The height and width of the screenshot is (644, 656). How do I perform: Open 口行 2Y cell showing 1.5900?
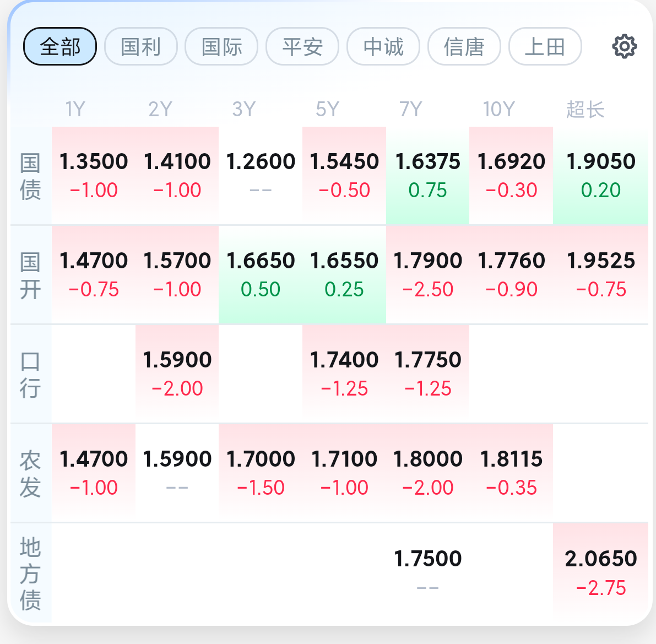[x=177, y=374]
